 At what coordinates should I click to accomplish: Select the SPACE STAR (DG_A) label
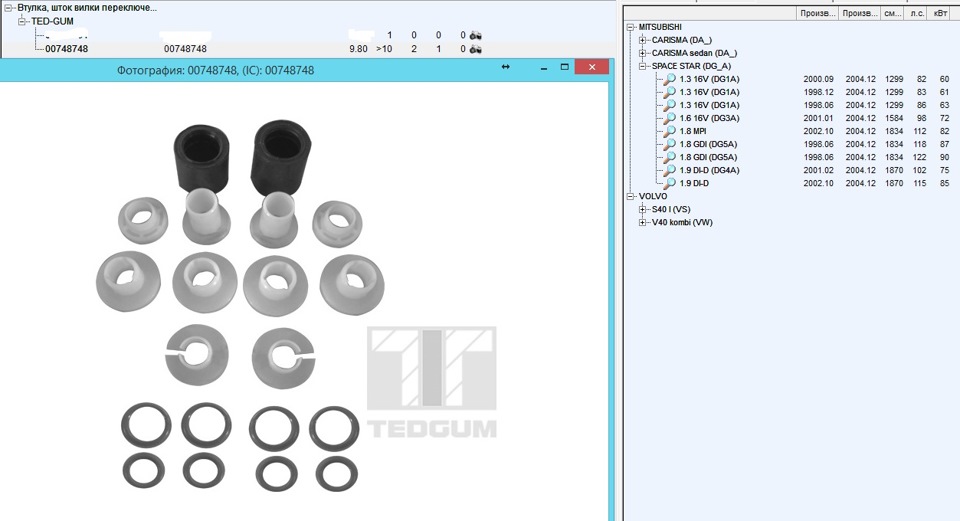pos(691,66)
